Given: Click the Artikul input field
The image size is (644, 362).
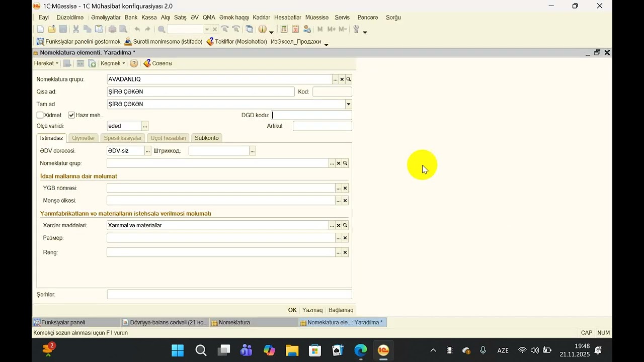Looking at the screenshot, I should pyautogui.click(x=323, y=126).
